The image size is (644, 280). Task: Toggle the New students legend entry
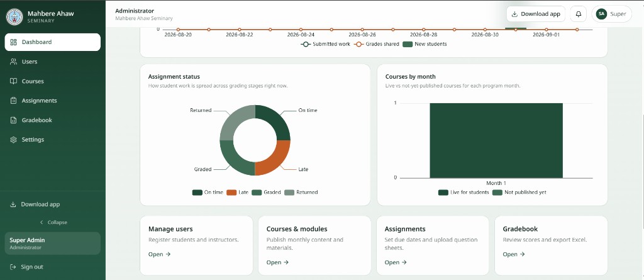[425, 44]
